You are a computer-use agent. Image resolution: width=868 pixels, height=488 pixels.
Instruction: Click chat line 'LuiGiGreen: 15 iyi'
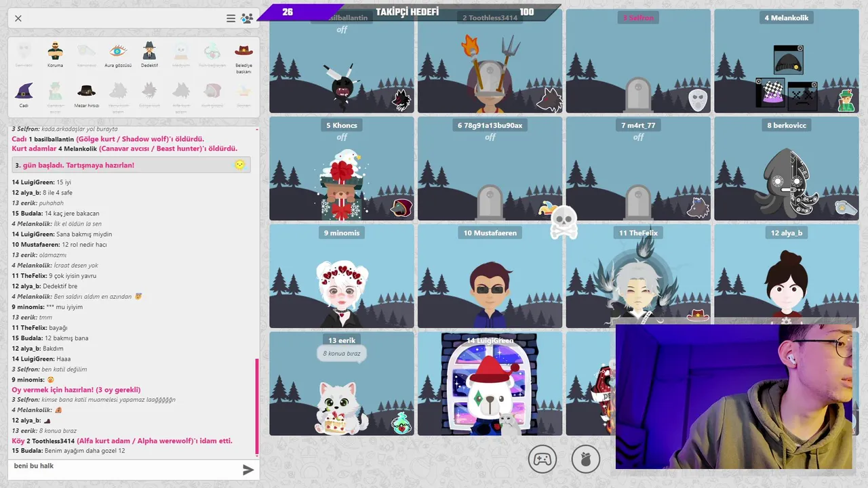point(41,182)
